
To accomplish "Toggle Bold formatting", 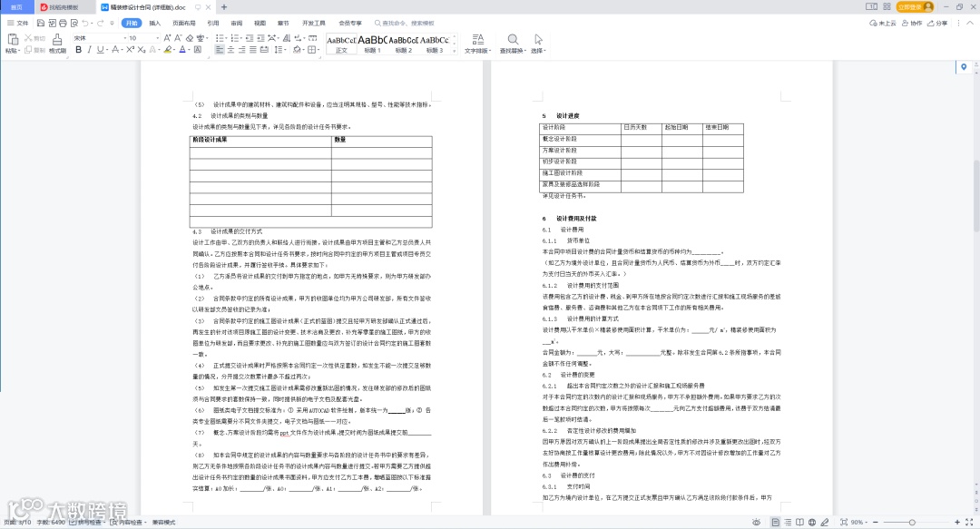I will [79, 49].
